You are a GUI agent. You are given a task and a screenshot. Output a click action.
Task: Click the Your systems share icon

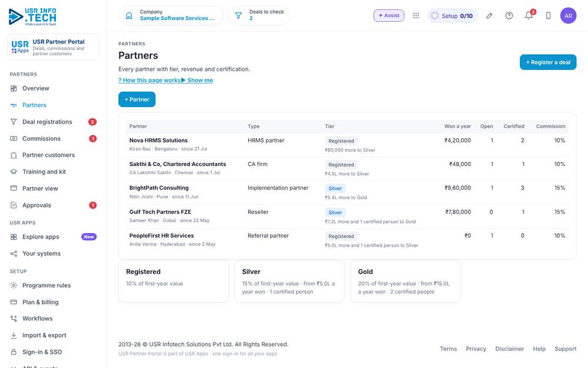pyautogui.click(x=14, y=253)
